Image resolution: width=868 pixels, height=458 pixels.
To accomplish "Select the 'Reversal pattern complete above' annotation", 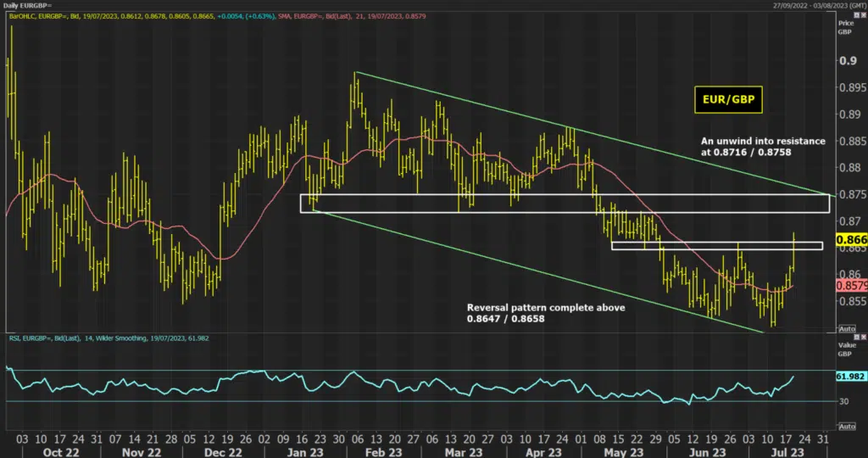I will tap(546, 313).
